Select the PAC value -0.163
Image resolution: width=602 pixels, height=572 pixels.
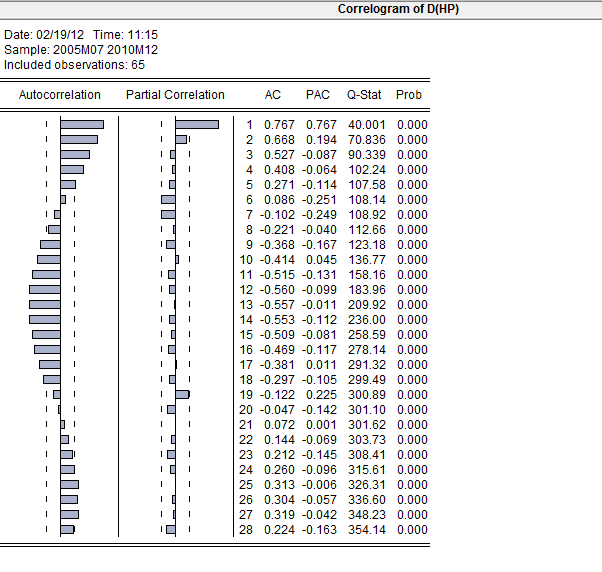(x=319, y=530)
